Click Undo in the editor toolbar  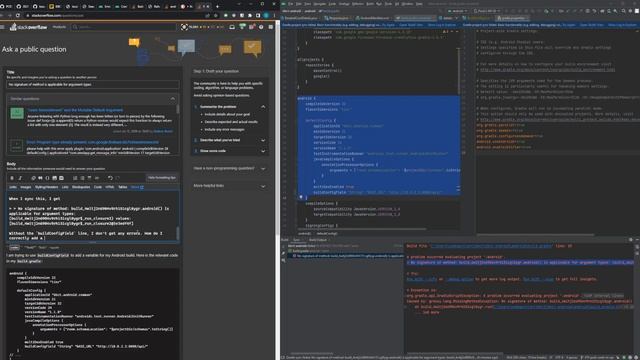coord(110,178)
